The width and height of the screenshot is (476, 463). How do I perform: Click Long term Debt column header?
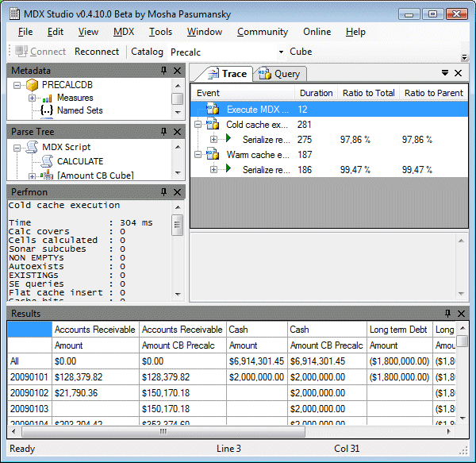[400, 330]
